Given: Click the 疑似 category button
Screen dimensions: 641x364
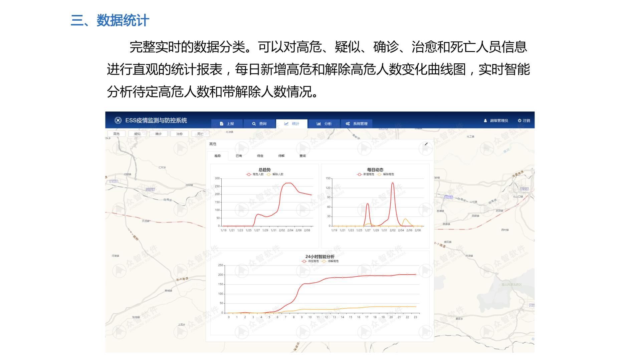Looking at the screenshot, I should tap(137, 134).
